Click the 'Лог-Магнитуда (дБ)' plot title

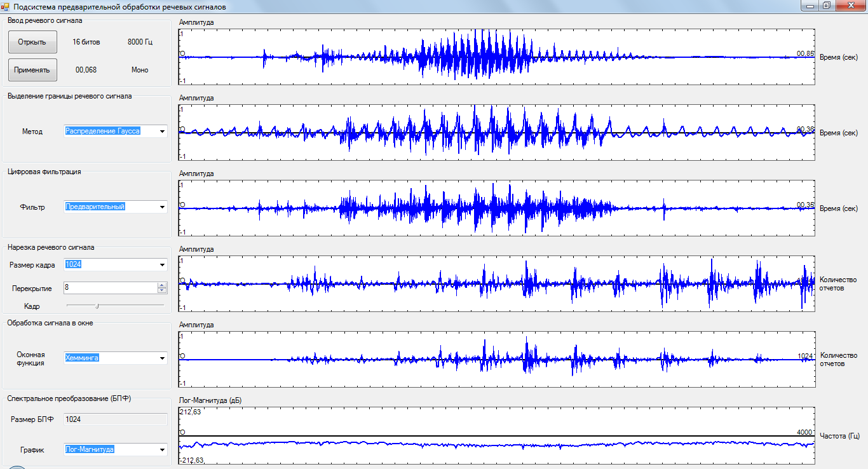pyautogui.click(x=210, y=400)
